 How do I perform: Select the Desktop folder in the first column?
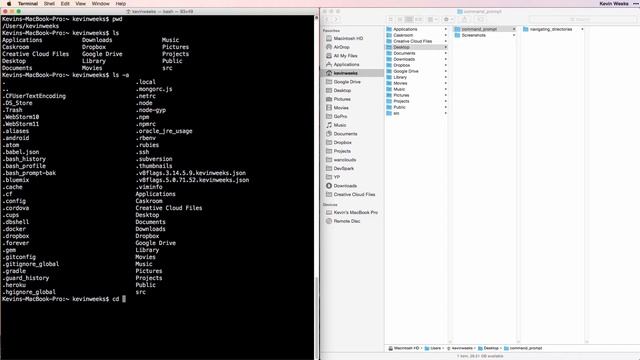click(417, 47)
